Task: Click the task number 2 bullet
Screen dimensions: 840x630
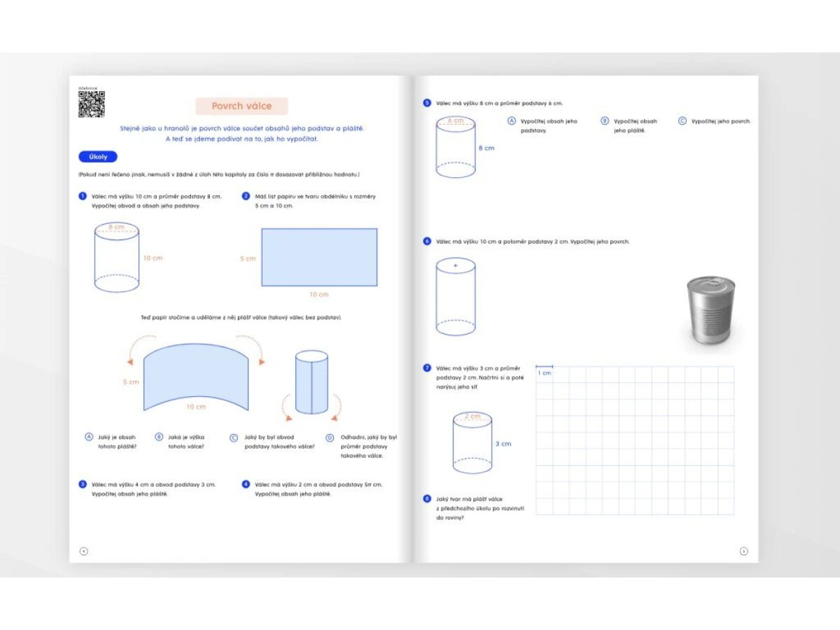Action: pos(246,196)
